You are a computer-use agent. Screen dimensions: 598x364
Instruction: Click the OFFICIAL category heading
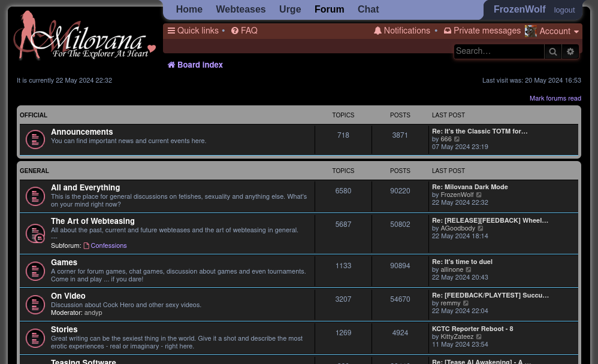(x=34, y=115)
